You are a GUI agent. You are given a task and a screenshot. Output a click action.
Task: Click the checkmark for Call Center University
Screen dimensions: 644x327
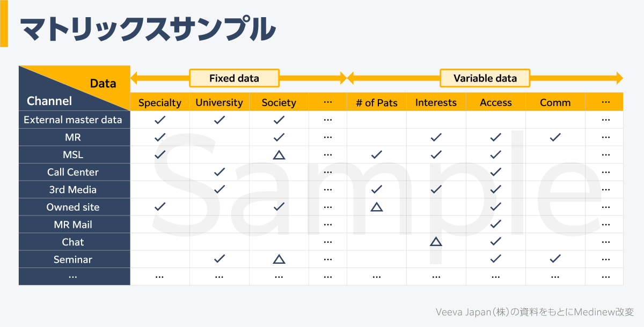pos(219,172)
